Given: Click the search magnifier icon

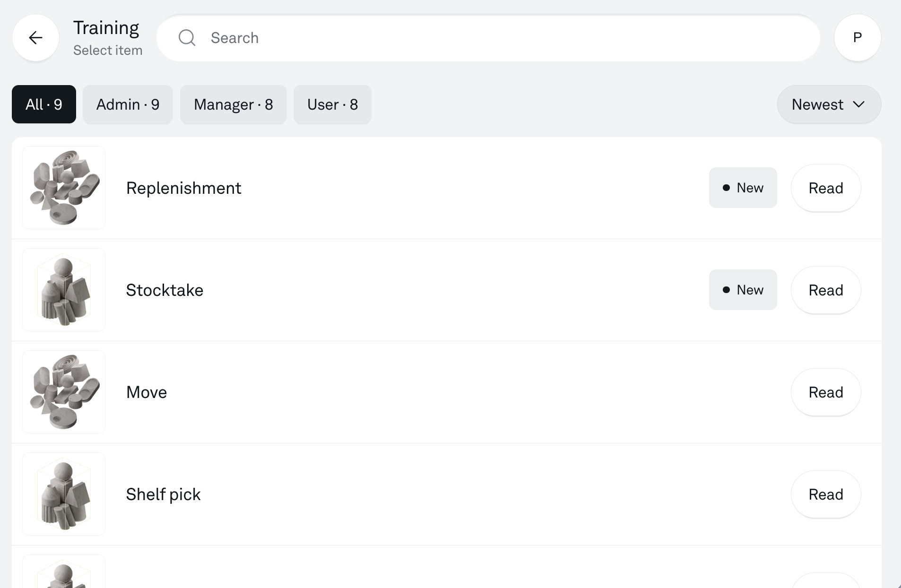Looking at the screenshot, I should pyautogui.click(x=187, y=38).
